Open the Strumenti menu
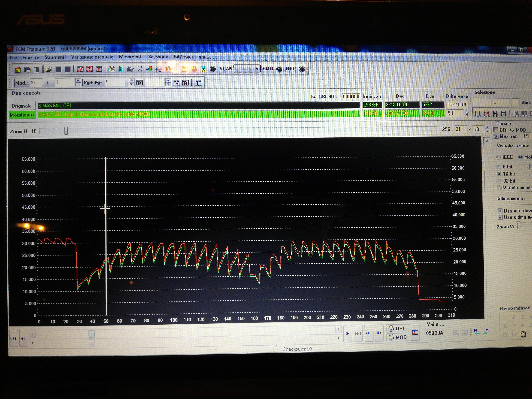 coord(55,57)
